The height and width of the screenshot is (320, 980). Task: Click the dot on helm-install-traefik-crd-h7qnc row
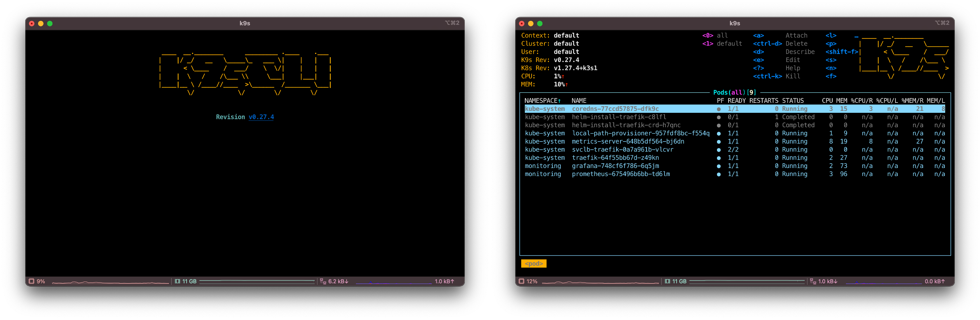[719, 125]
